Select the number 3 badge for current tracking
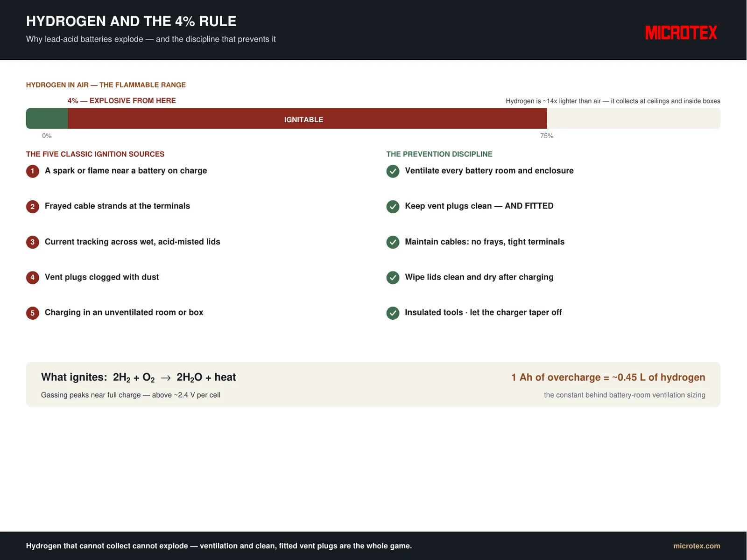 pyautogui.click(x=33, y=242)
